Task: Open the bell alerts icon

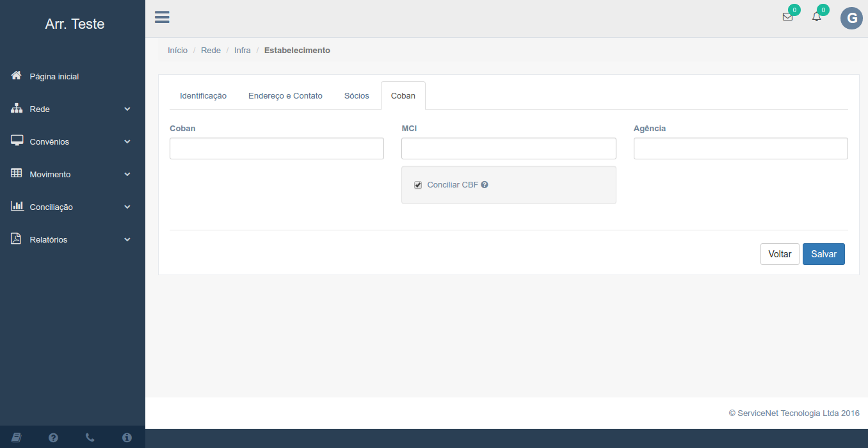Action: click(x=816, y=17)
